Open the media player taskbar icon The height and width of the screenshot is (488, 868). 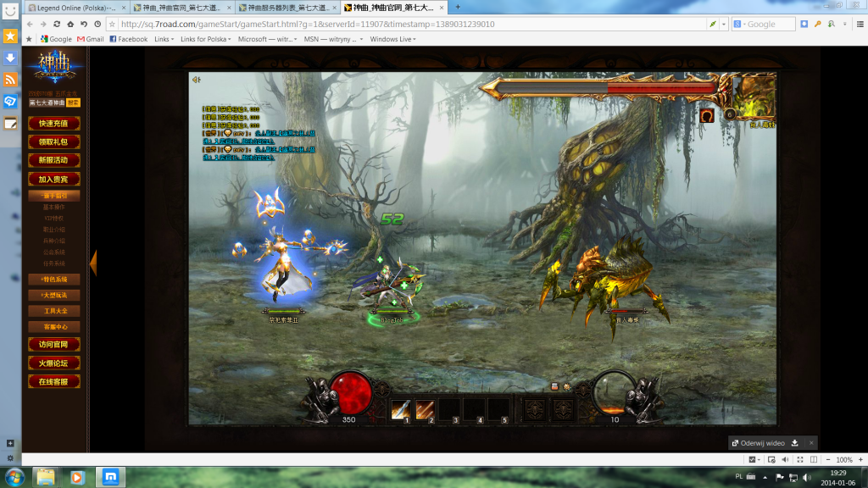[x=77, y=477]
